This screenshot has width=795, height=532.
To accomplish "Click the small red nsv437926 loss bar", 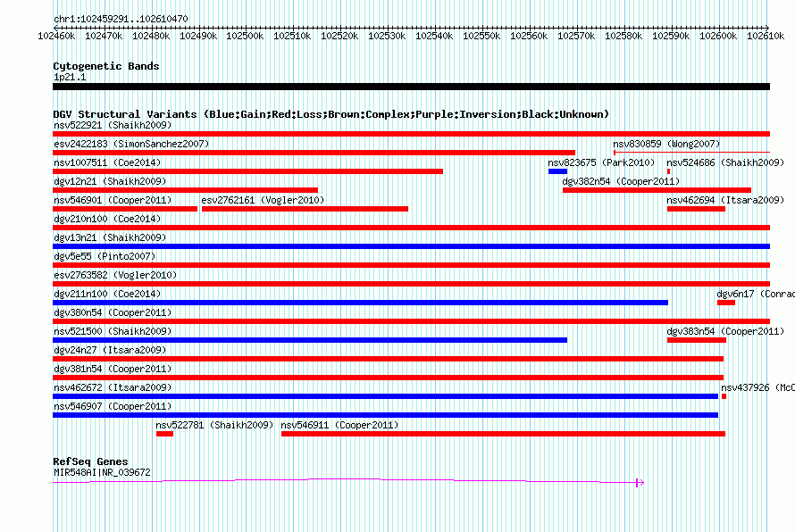I will [x=724, y=396].
